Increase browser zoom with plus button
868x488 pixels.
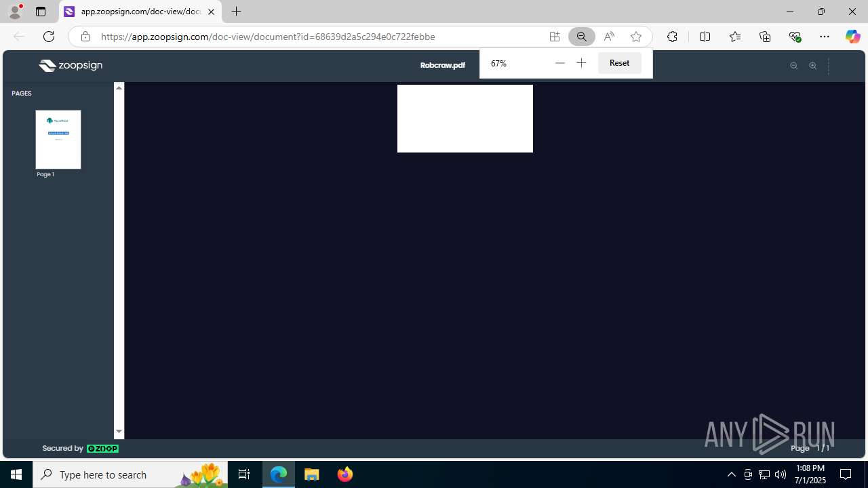[x=581, y=63]
